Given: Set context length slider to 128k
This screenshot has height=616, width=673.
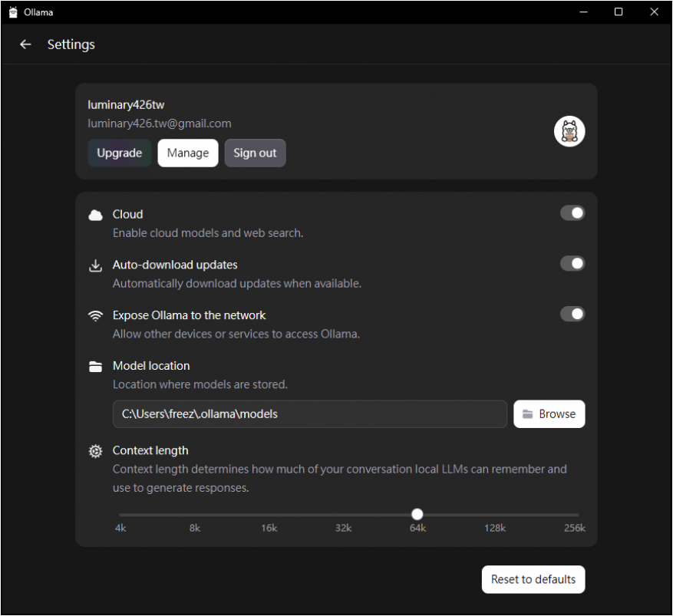Looking at the screenshot, I should (495, 515).
